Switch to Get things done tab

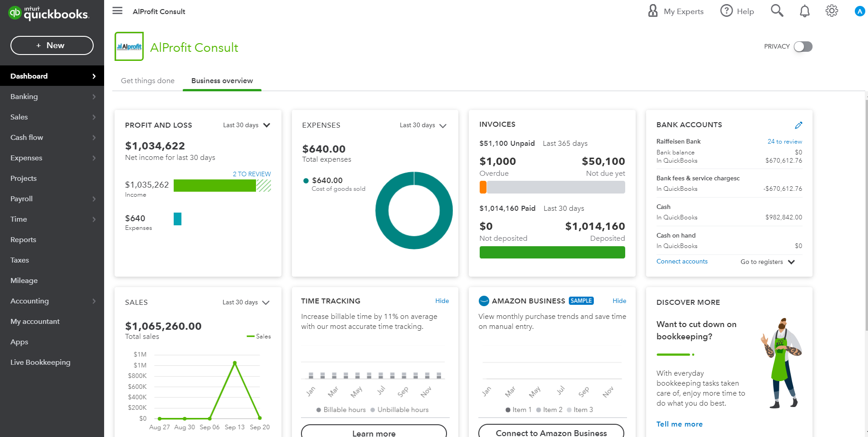(x=148, y=81)
